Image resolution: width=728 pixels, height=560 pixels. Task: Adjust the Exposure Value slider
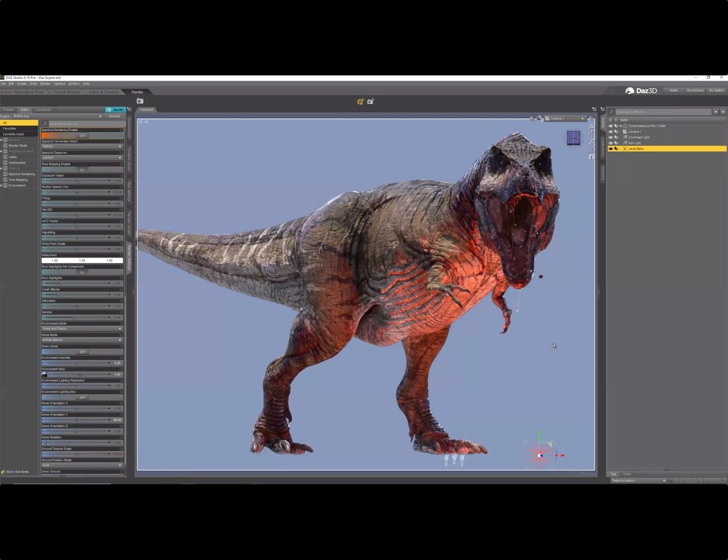tap(76, 181)
